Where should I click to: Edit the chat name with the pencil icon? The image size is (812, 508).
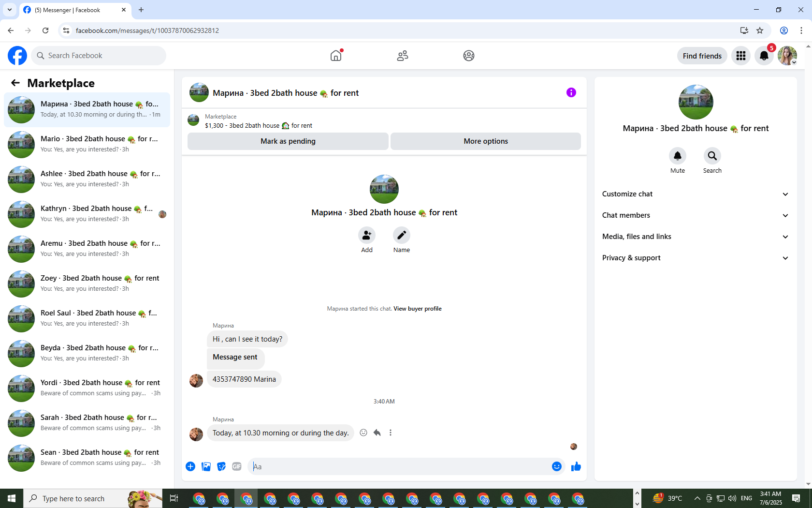(x=402, y=235)
